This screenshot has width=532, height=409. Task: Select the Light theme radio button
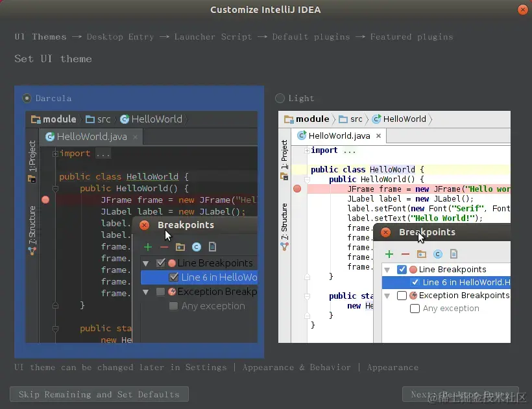click(280, 99)
